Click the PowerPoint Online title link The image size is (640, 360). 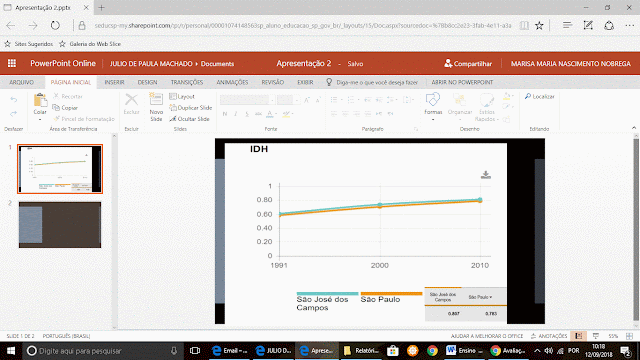[x=63, y=63]
